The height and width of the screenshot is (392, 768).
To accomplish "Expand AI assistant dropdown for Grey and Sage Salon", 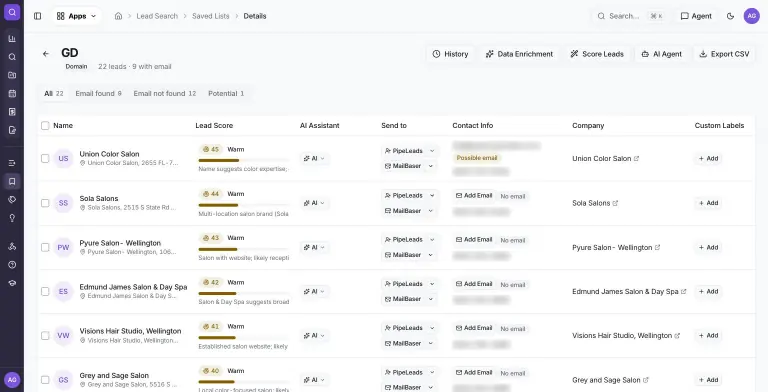I will click(x=314, y=380).
